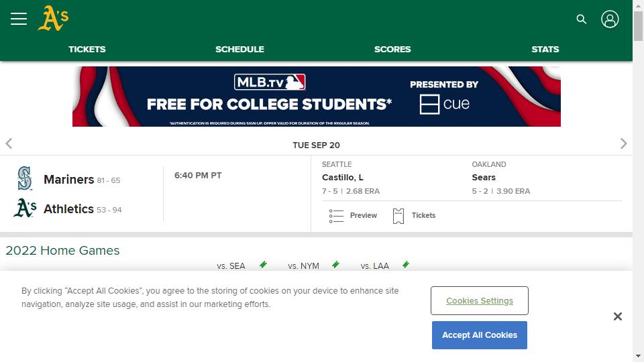
Task: Open the hamburger navigation menu
Action: point(19,19)
